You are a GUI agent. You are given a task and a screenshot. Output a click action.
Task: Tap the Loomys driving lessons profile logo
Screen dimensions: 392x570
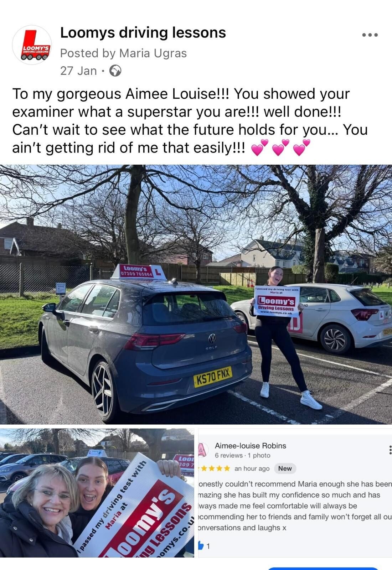tap(32, 45)
